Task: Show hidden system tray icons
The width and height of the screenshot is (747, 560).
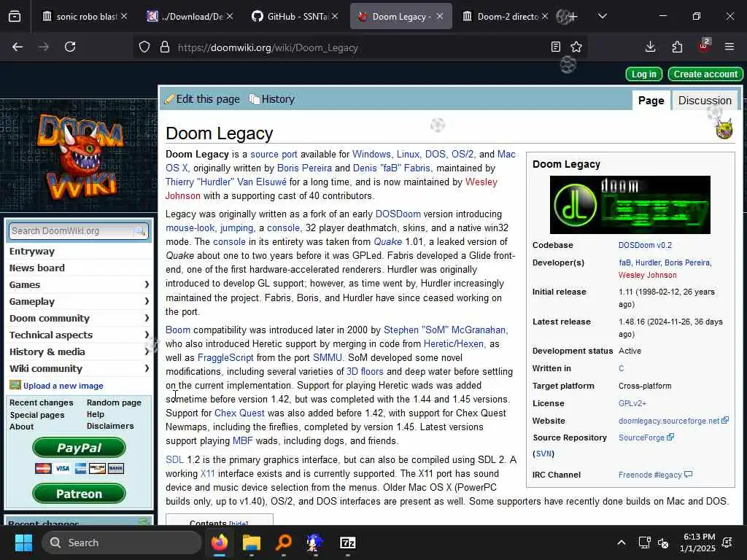Action: (622, 542)
